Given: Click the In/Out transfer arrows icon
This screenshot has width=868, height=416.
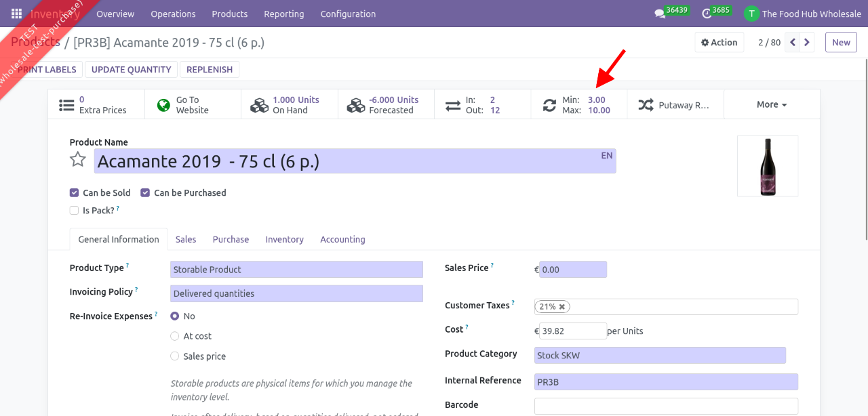Looking at the screenshot, I should [x=452, y=105].
